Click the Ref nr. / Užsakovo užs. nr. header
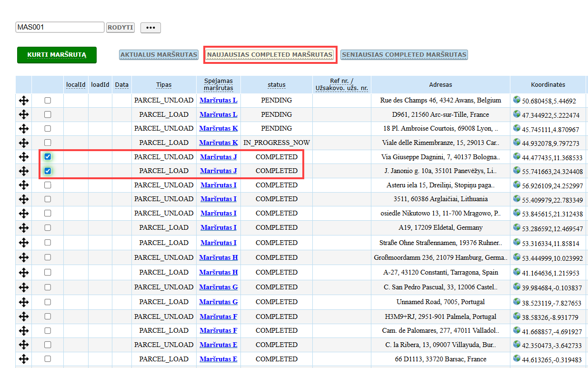The width and height of the screenshot is (588, 368). click(x=342, y=84)
